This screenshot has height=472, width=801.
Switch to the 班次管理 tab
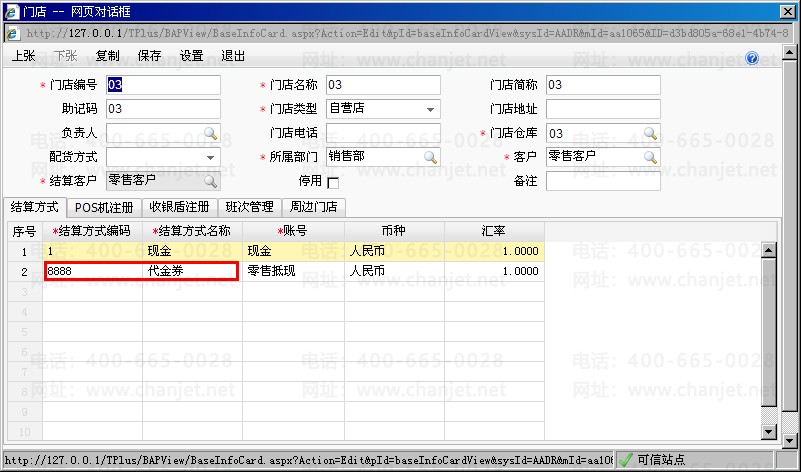(x=249, y=207)
